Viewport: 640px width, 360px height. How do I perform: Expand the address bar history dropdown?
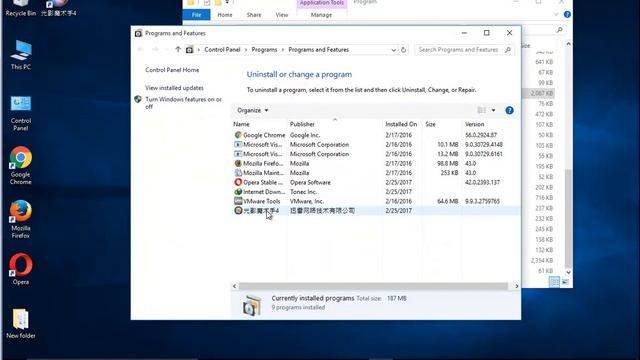[x=393, y=50]
